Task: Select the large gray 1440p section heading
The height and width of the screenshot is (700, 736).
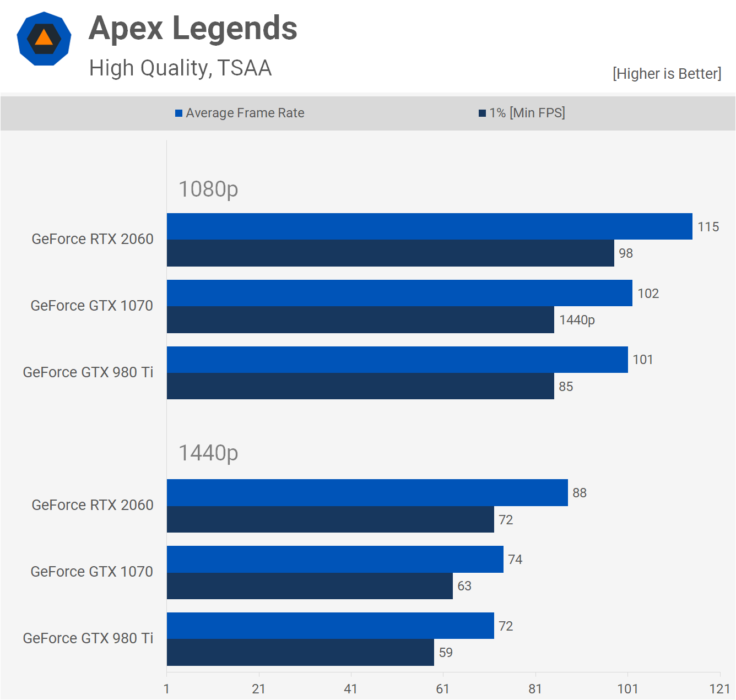Action: 208,453
